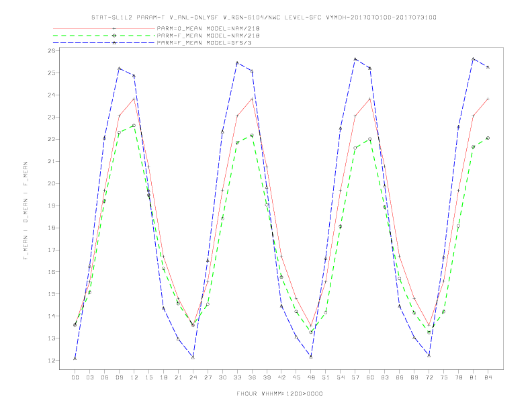Click x-axis forecast hour label 48
This screenshot has width=532, height=411.
pos(311,377)
